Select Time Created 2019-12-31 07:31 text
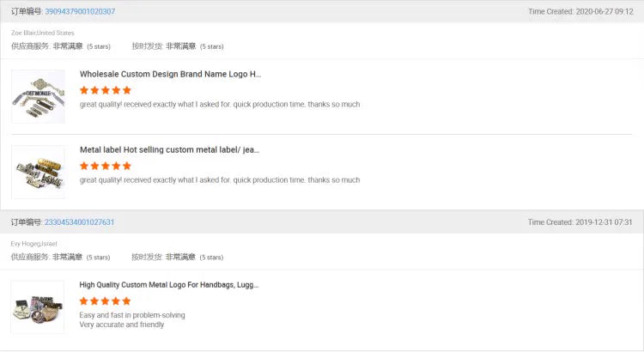The height and width of the screenshot is (352, 644). (580, 222)
